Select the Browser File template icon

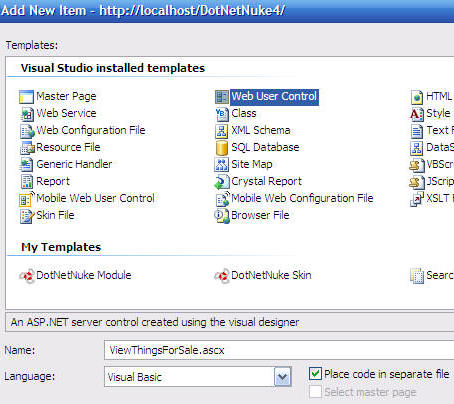tap(222, 216)
